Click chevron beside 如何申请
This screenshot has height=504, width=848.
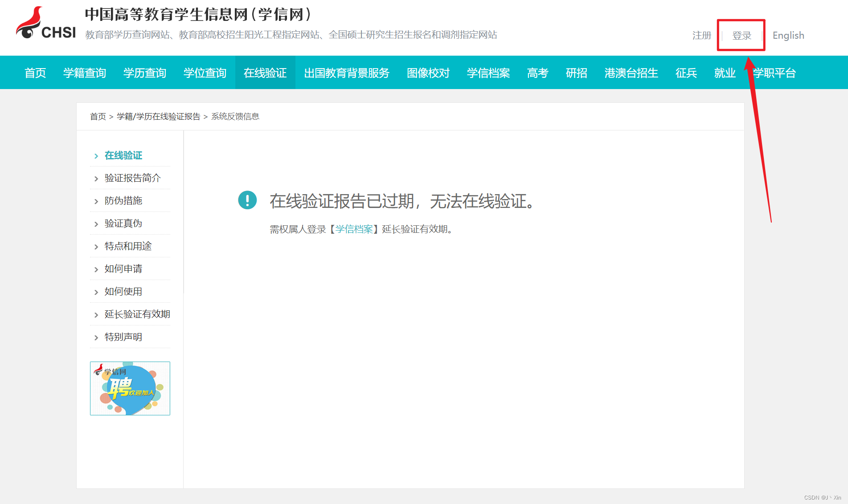click(96, 269)
